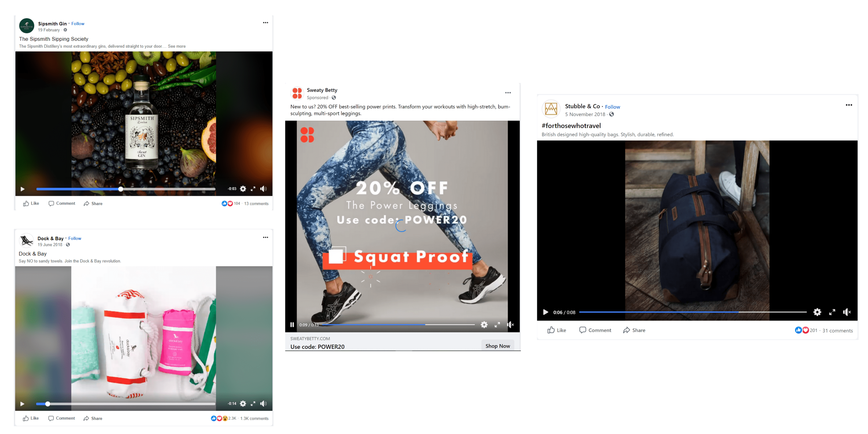The width and height of the screenshot is (868, 434).
Task: Expand Stubble & Co video to fullscreen
Action: [832, 312]
